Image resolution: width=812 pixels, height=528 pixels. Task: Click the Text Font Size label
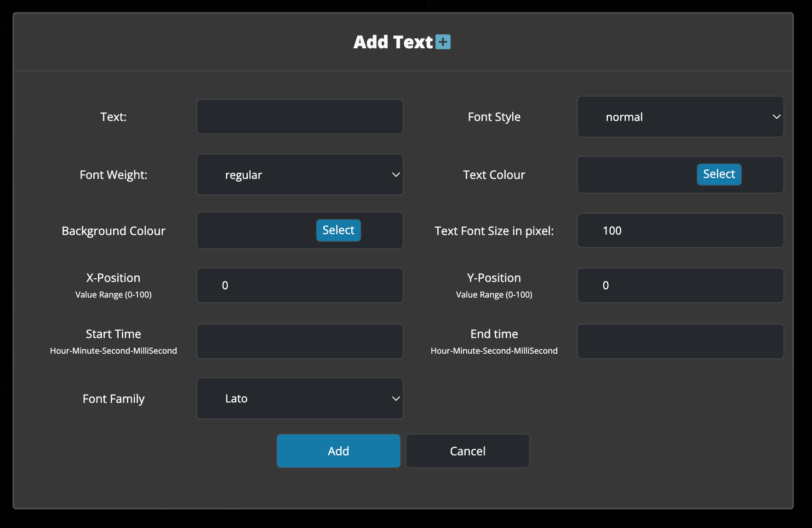coord(494,231)
